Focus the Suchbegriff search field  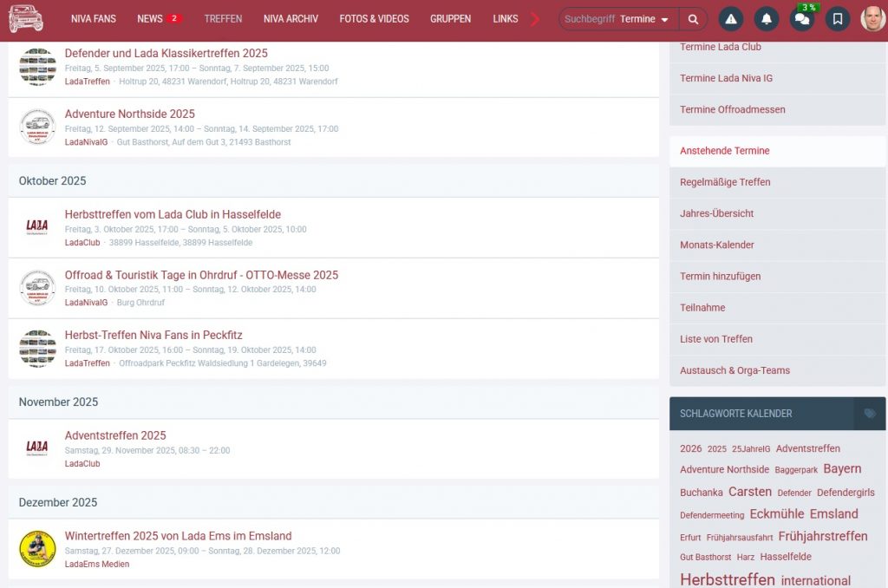[589, 19]
